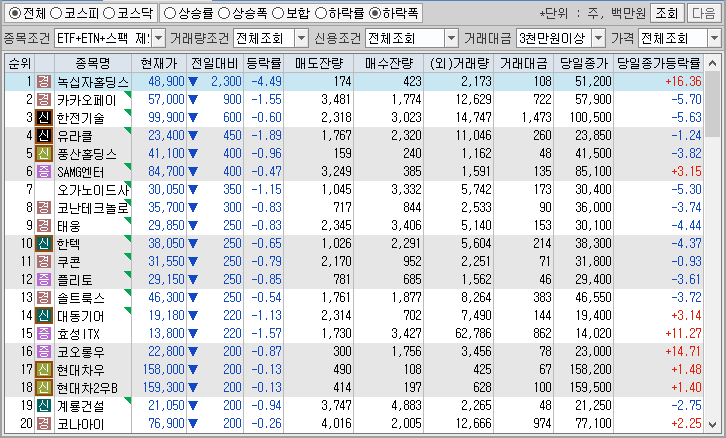Click the green corner marker on 카카오페이
Viewport: 726px width, 438px height.
(x=128, y=94)
